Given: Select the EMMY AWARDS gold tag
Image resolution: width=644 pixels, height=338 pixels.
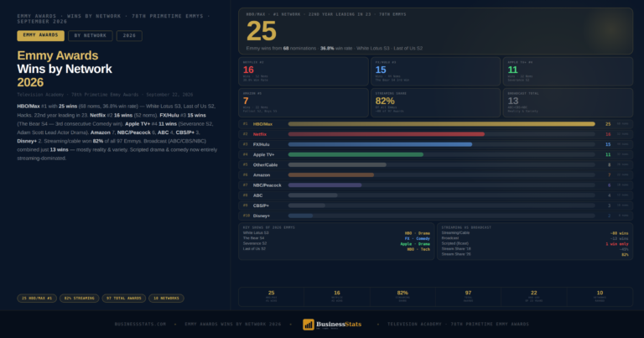Looking at the screenshot, I should (40, 36).
